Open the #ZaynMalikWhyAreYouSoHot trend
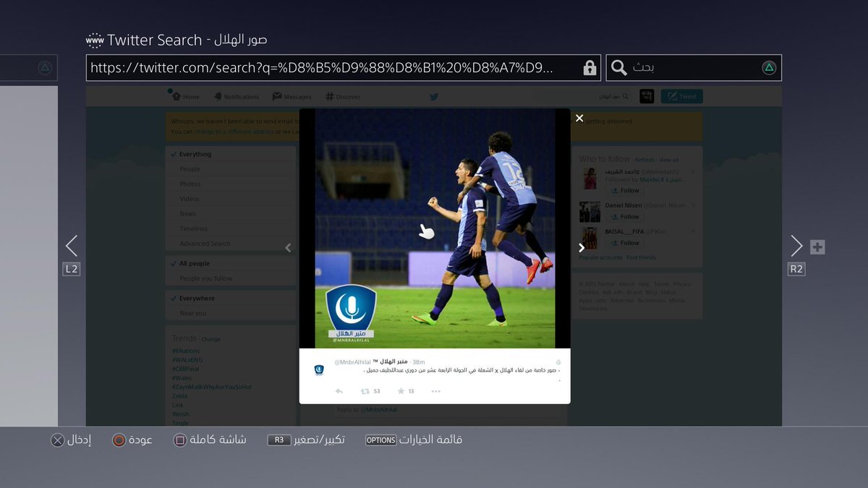 tap(211, 387)
